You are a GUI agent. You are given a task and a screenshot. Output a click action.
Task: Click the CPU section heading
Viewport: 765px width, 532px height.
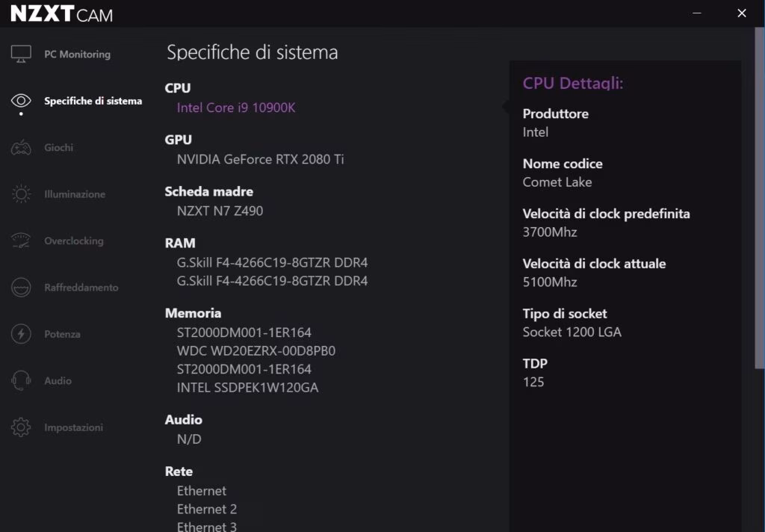pyautogui.click(x=178, y=88)
